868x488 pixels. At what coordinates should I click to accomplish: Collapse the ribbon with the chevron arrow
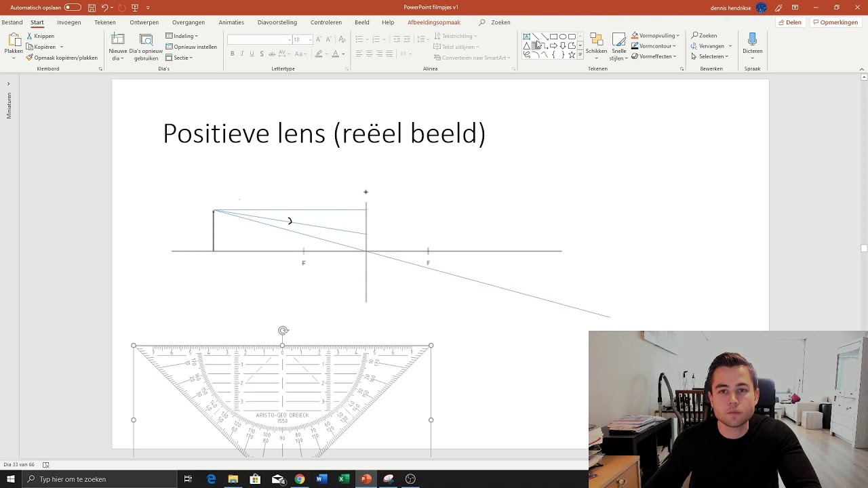[x=862, y=69]
